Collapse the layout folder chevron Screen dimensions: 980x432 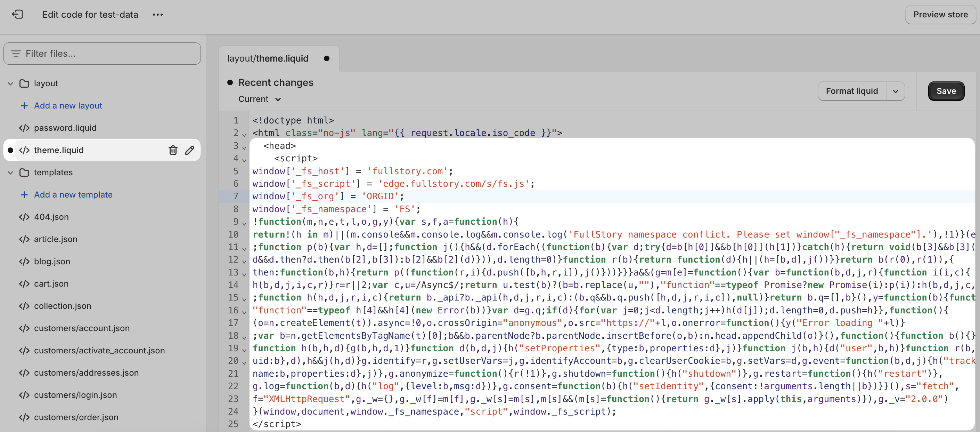coord(11,83)
